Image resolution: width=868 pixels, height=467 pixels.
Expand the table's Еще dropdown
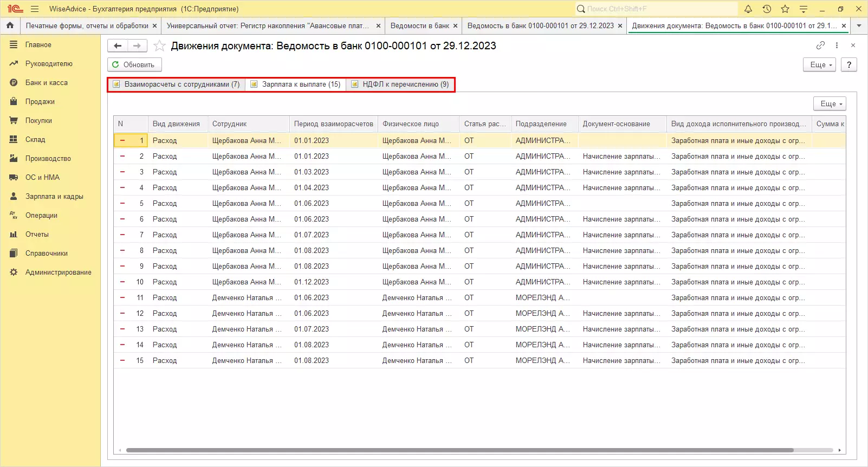point(830,103)
